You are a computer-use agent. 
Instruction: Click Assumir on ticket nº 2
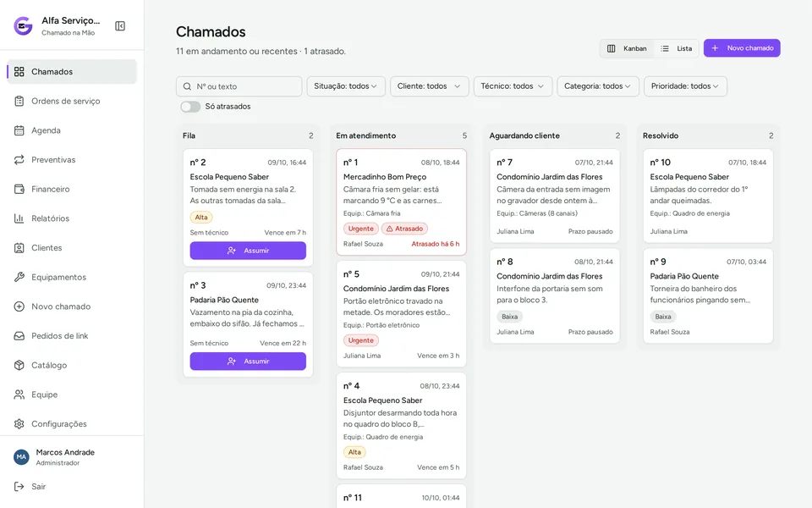pos(248,251)
